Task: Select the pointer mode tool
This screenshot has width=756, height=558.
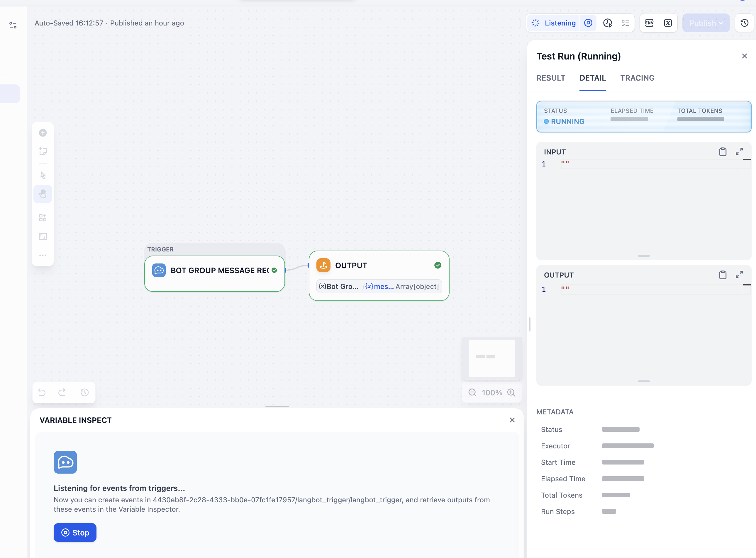Action: [x=43, y=175]
